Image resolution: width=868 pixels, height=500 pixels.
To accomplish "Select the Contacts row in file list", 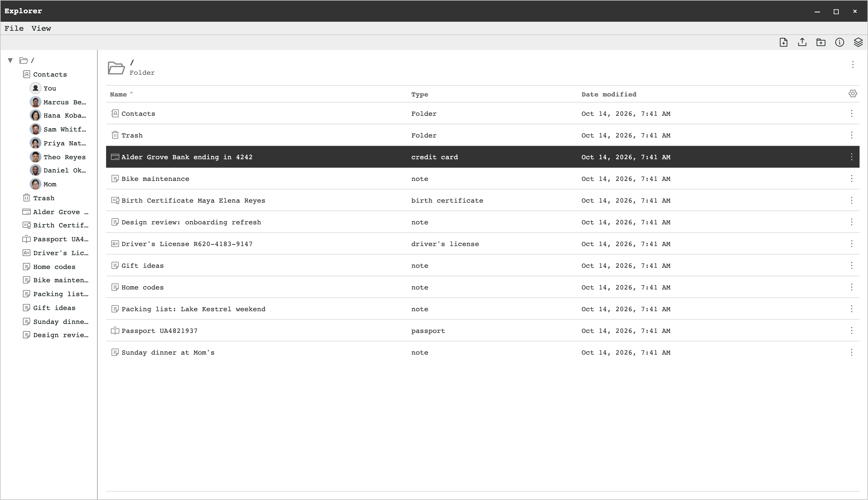I will (x=483, y=113).
